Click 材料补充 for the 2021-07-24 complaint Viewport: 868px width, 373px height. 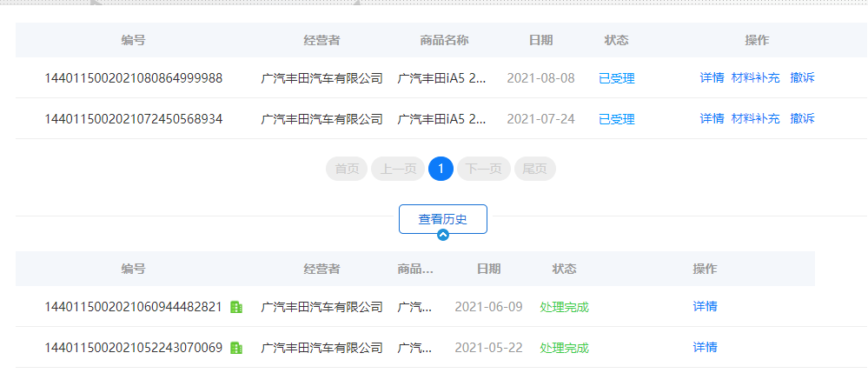click(x=756, y=118)
